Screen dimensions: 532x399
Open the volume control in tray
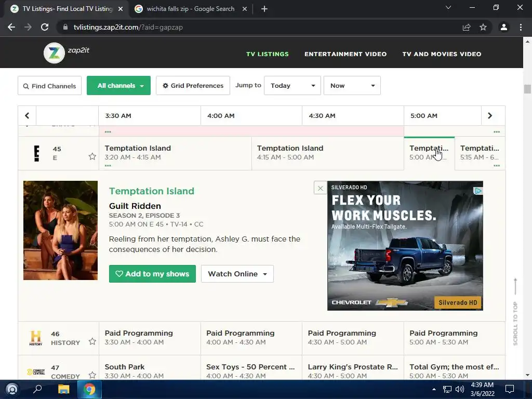[460, 389]
